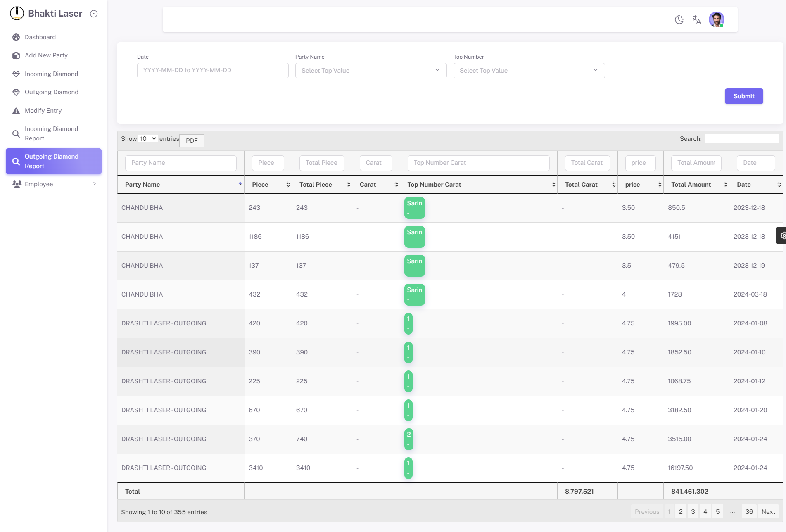Open the Top Number dropdown
Screen dimensions: 786x532
tap(529, 71)
